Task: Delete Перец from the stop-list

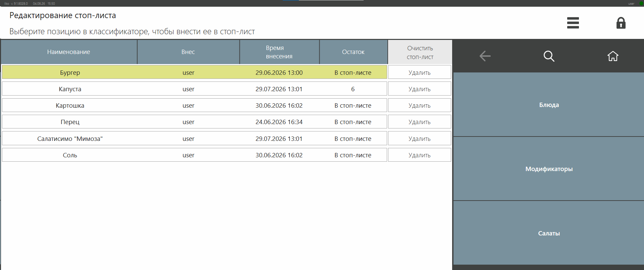Action: click(x=420, y=122)
